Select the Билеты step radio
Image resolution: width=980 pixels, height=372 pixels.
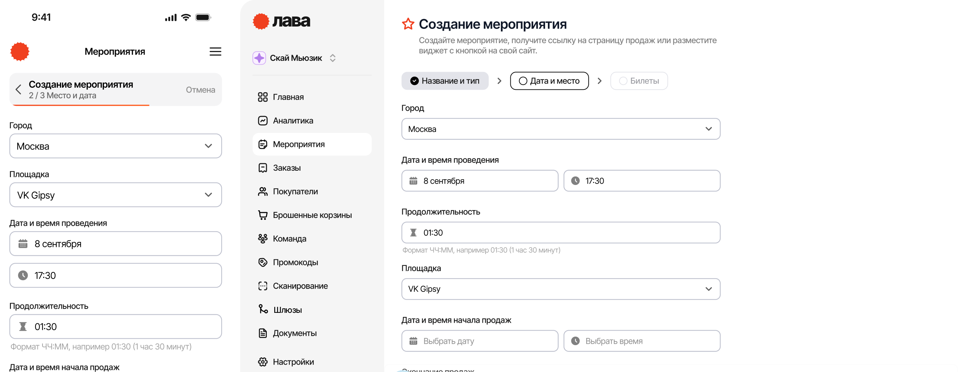pyautogui.click(x=623, y=81)
